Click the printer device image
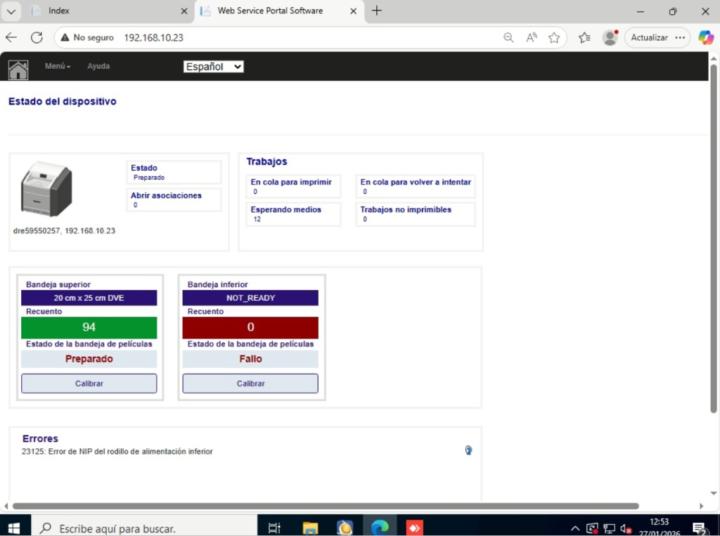720x536 pixels. (x=46, y=190)
